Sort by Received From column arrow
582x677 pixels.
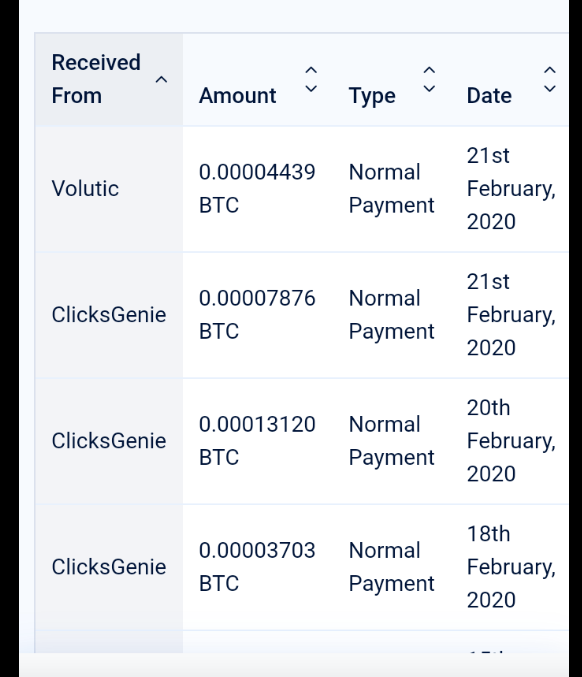161,79
